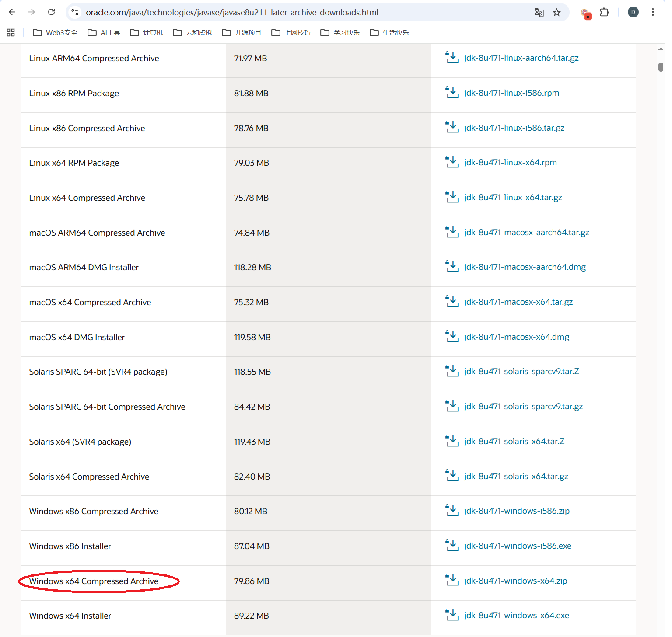
Task: Open the apps grid in bookmarks bar
Action: click(11, 33)
